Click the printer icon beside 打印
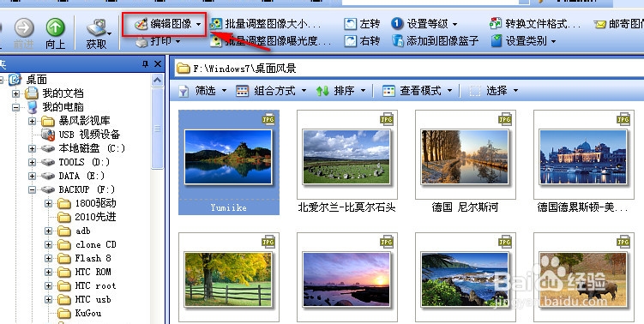This screenshot has height=324, width=644. pos(141,41)
